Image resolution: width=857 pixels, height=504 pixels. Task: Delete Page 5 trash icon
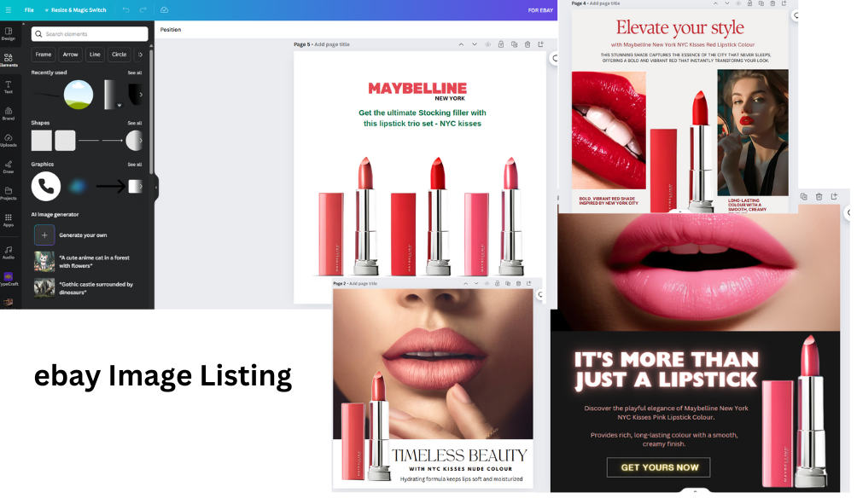(x=528, y=44)
